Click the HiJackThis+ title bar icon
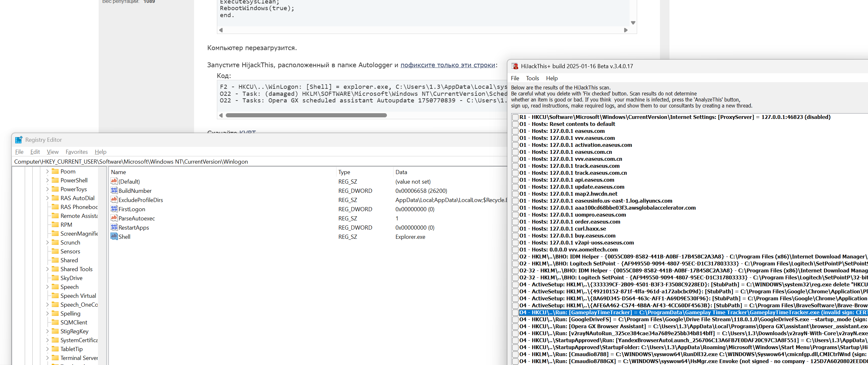Screen dimensions: 868x365 coord(514,66)
